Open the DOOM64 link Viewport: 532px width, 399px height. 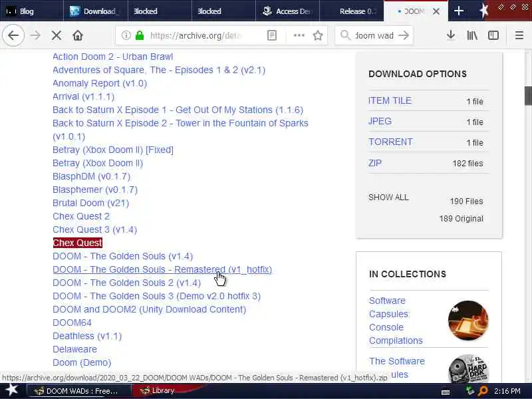[x=72, y=323]
